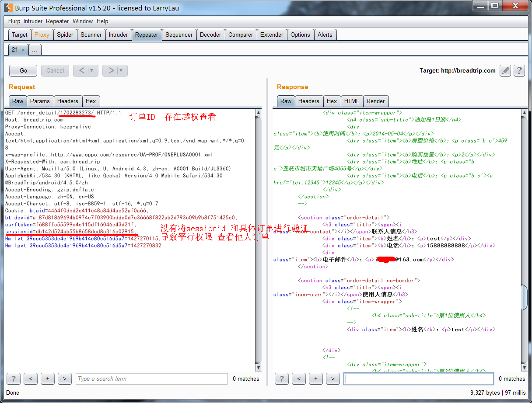Screen dimensions: 532x403
Task: Click the Host: breadtrip.com header line
Action: pos(35,119)
